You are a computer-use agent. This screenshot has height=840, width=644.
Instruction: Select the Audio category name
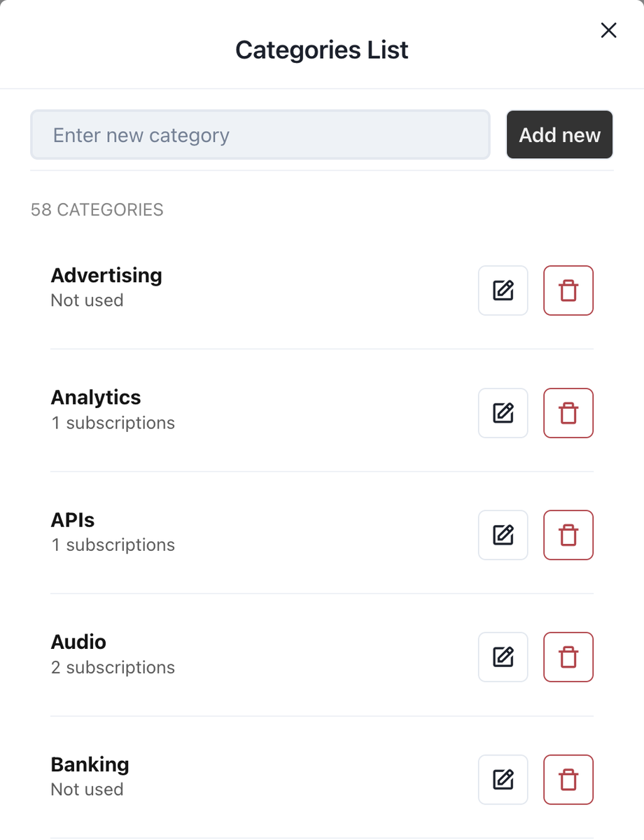[78, 642]
